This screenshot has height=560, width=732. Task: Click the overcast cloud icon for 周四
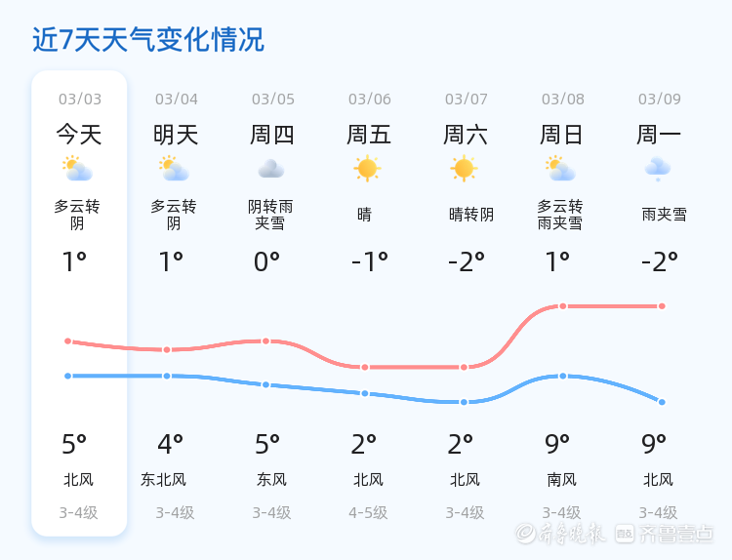coord(270,169)
